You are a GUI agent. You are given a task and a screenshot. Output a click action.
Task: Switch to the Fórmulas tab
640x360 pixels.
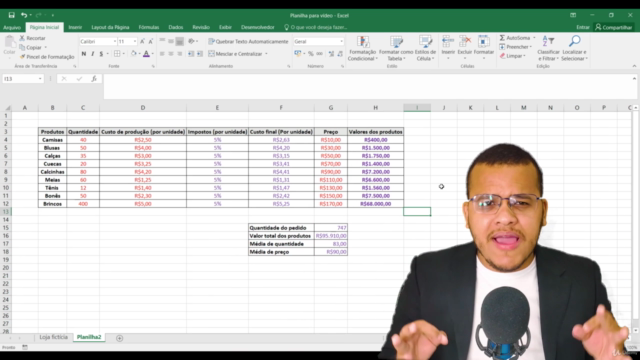pos(149,27)
